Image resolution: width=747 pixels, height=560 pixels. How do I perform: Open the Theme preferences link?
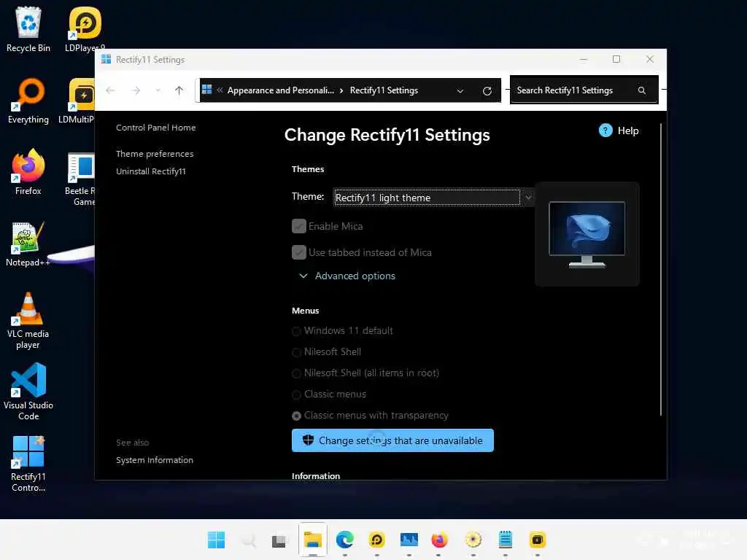point(155,154)
